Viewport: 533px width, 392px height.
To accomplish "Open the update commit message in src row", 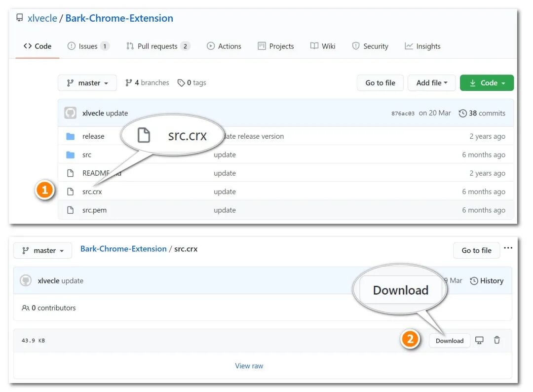I will tap(225, 155).
